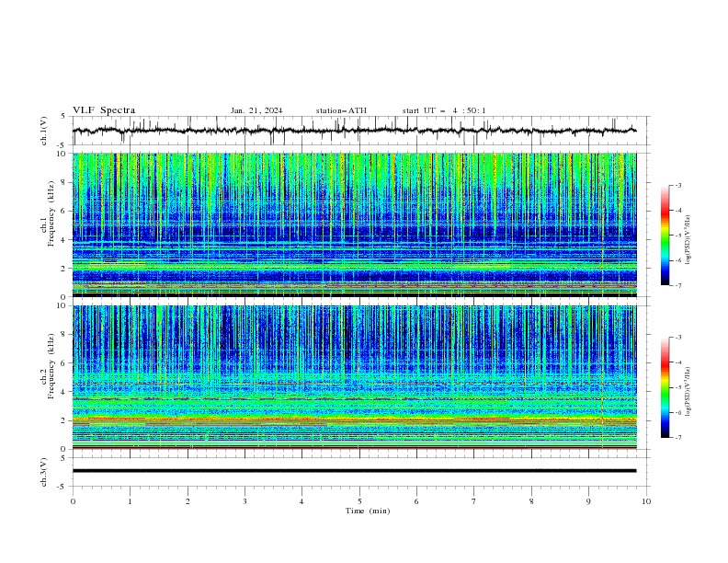This screenshot has width=728, height=563.
Task: Click the upper ch.1 PSD color bar
Action: [x=665, y=236]
